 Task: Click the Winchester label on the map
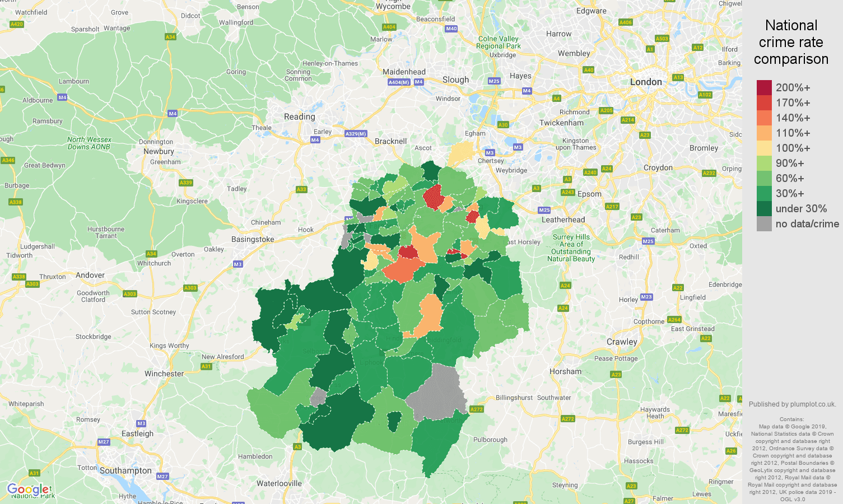pyautogui.click(x=164, y=374)
